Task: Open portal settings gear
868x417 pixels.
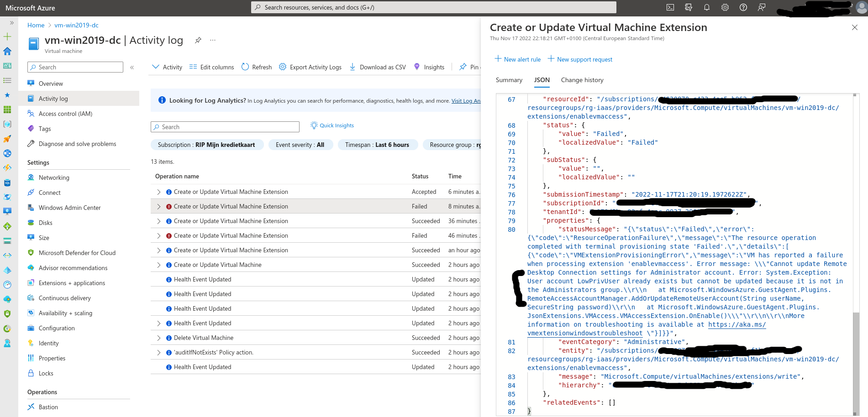Action: coord(725,7)
